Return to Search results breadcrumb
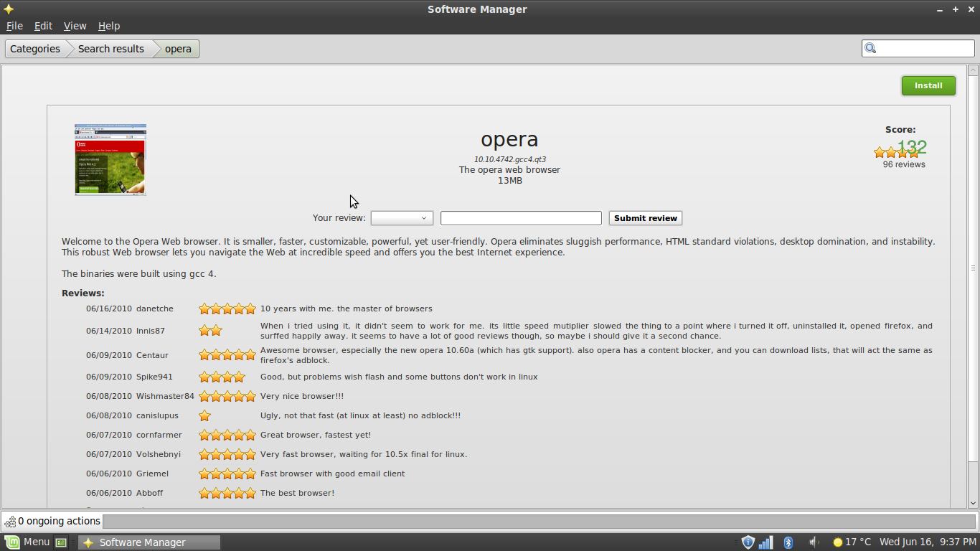The image size is (980, 551). click(x=111, y=49)
